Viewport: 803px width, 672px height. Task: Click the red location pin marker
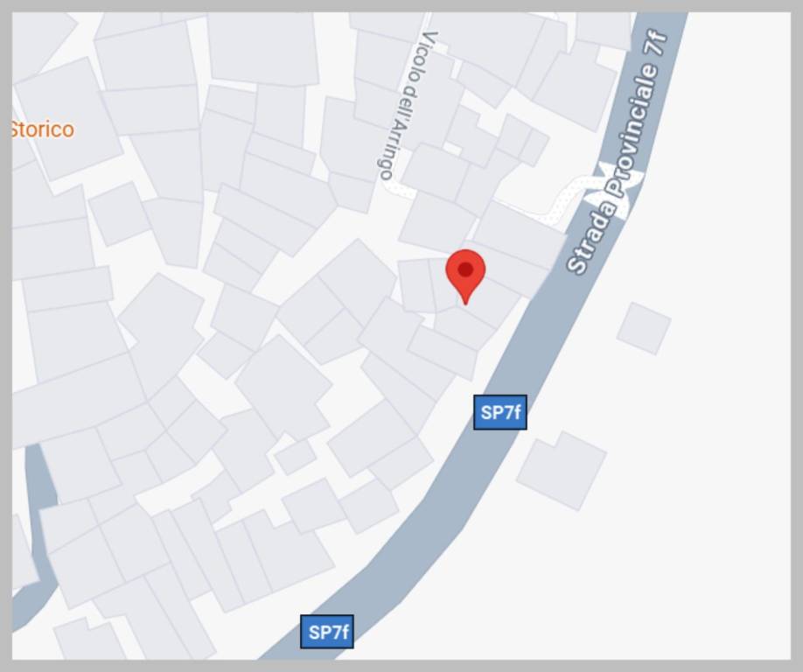(465, 276)
